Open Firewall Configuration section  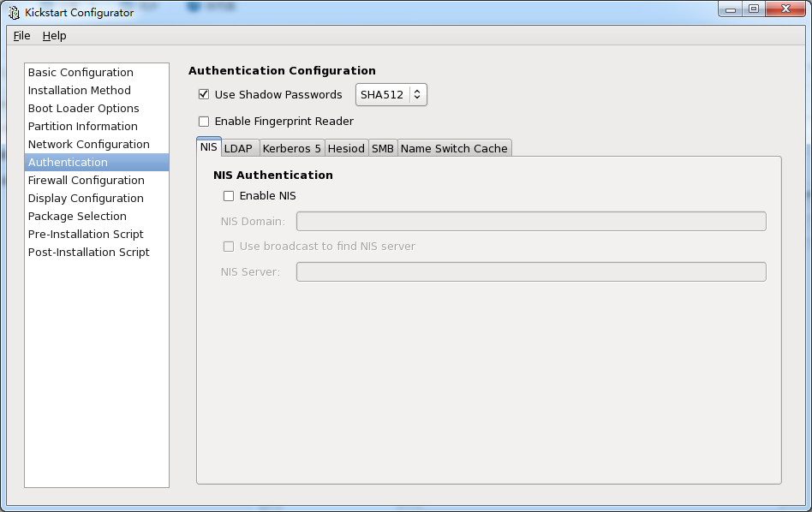97,180
